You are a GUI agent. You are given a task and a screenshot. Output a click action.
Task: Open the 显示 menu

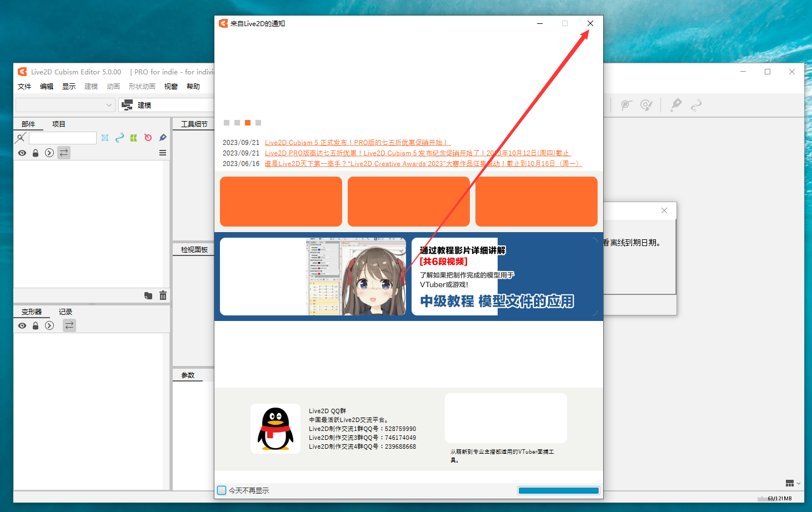pyautogui.click(x=69, y=87)
